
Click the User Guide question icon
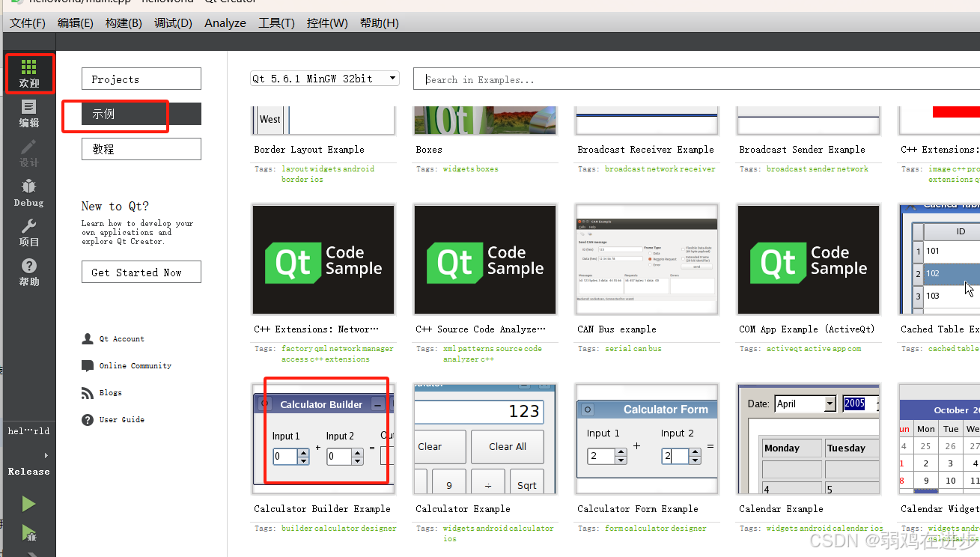click(88, 419)
